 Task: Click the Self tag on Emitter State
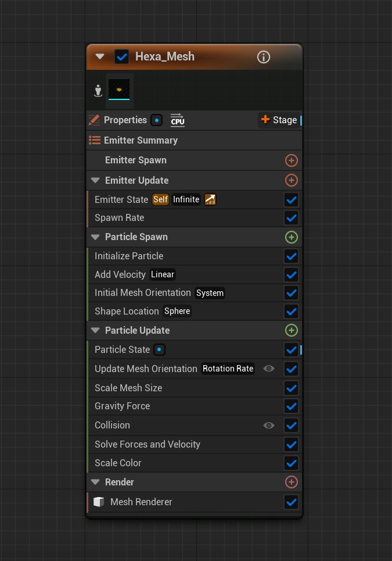160,199
